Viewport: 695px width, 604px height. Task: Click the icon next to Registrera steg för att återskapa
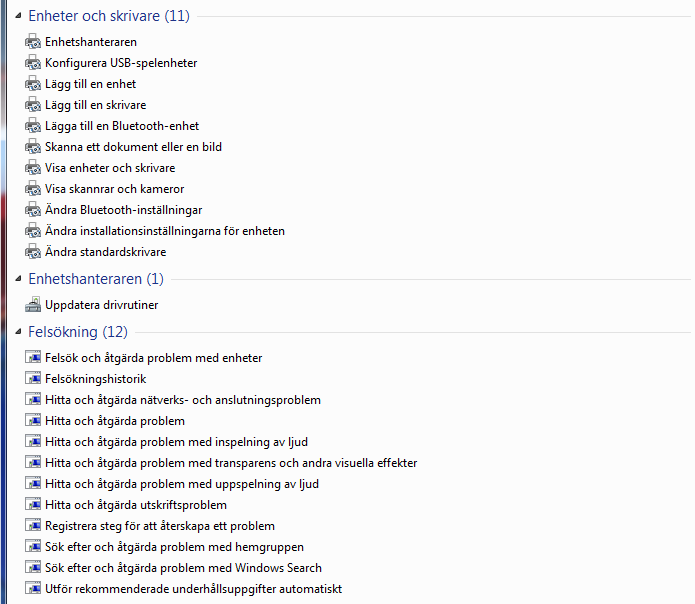click(x=33, y=526)
